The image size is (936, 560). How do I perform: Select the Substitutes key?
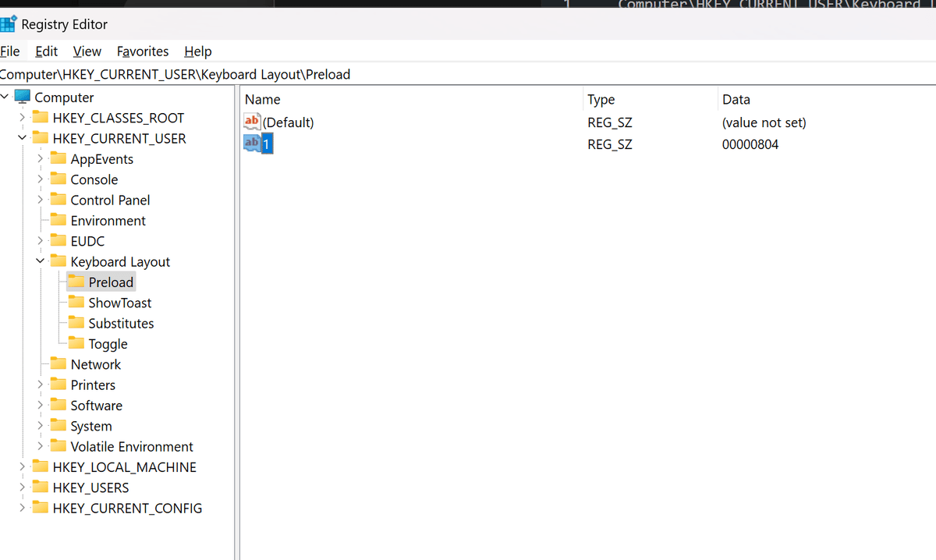pos(121,323)
